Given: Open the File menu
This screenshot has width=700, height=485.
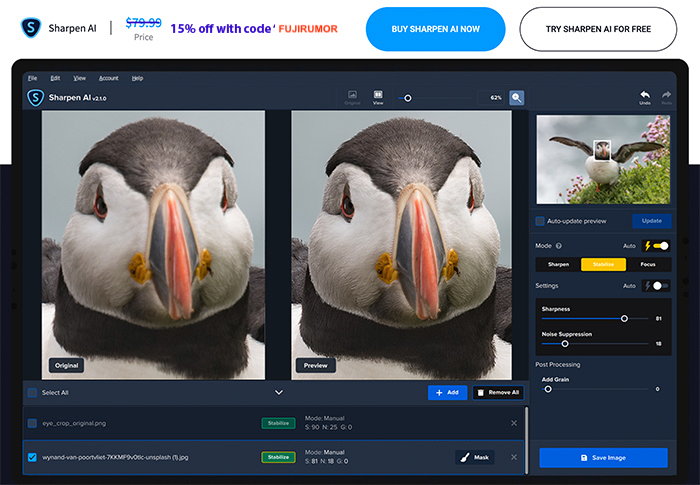Looking at the screenshot, I should (33, 78).
